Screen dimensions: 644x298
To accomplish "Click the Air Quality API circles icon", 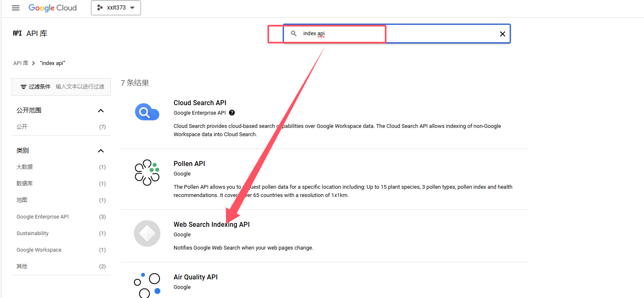I will [147, 285].
